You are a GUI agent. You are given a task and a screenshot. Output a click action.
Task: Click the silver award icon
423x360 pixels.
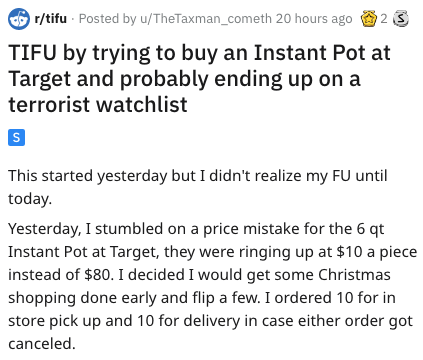(401, 19)
